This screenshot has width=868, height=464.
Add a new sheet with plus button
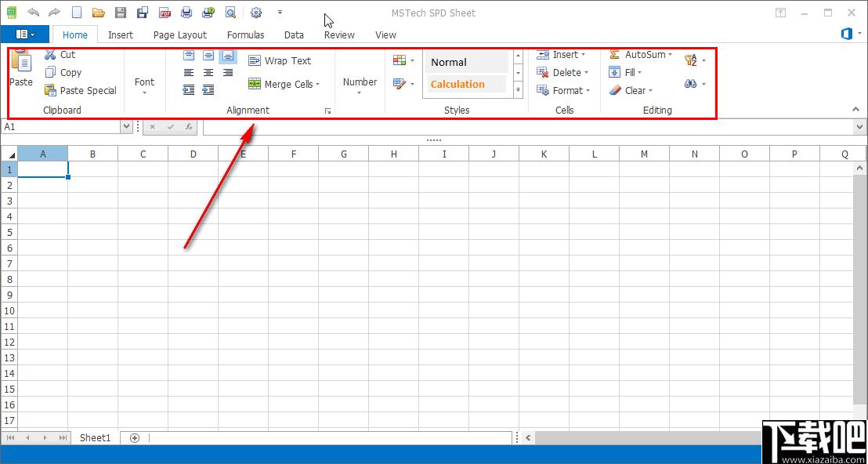click(x=135, y=438)
